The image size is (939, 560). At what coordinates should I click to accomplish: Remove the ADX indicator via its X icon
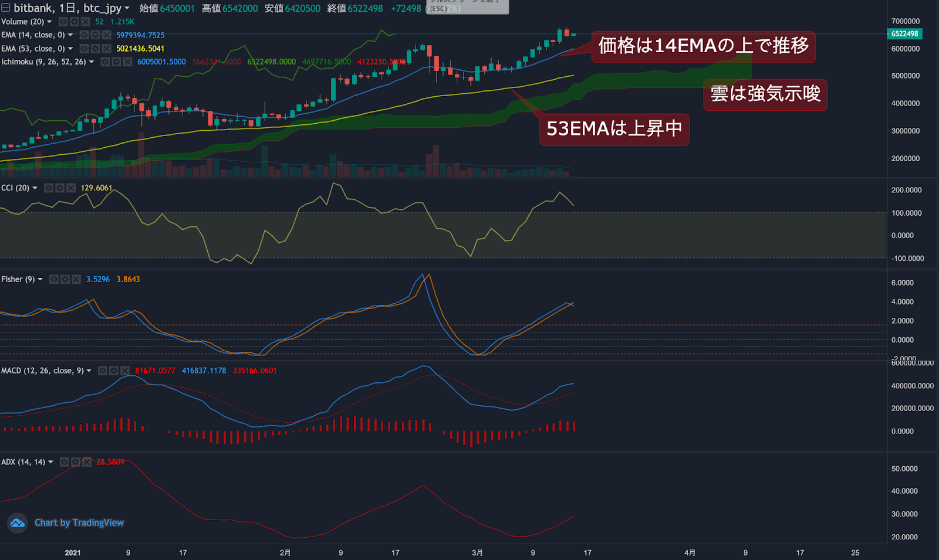[87, 462]
